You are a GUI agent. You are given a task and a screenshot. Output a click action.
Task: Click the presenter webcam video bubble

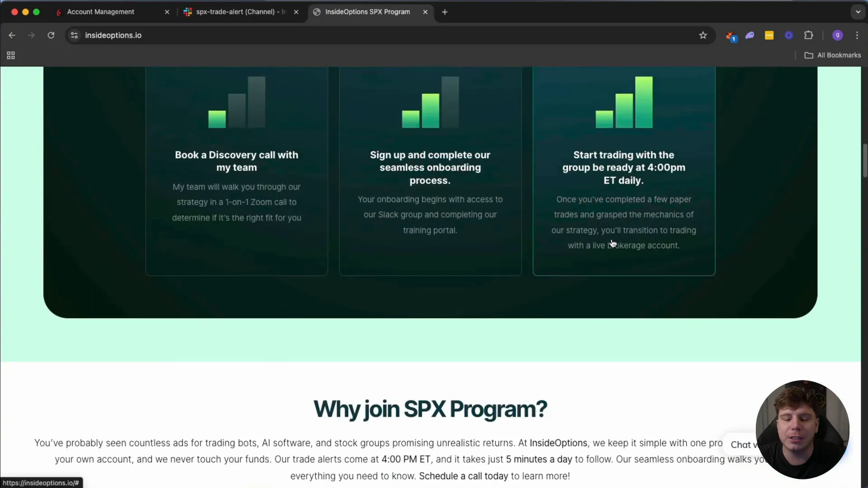(x=802, y=430)
